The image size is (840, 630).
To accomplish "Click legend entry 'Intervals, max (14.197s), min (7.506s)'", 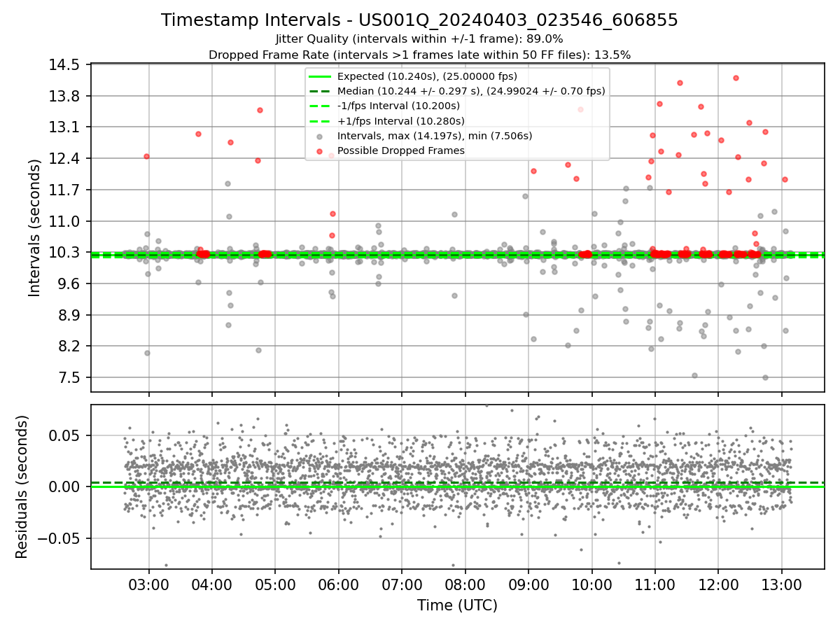I will pos(435,136).
